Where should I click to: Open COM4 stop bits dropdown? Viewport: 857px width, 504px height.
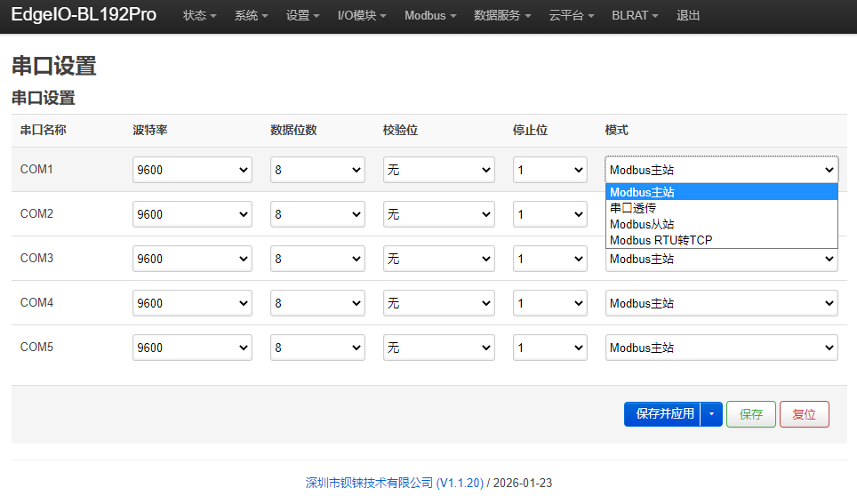tap(549, 303)
